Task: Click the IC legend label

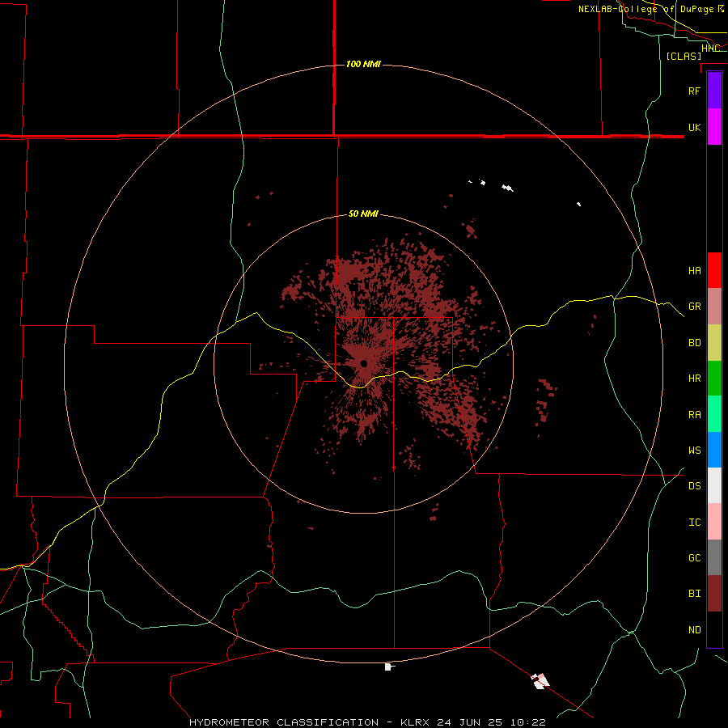Action: [x=694, y=523]
